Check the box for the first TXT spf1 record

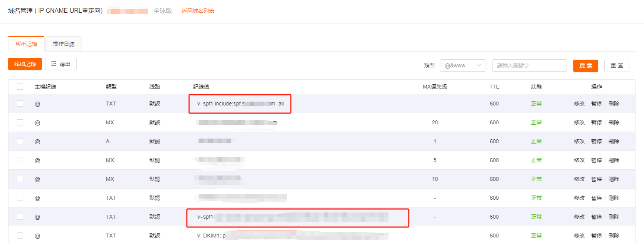click(20, 104)
